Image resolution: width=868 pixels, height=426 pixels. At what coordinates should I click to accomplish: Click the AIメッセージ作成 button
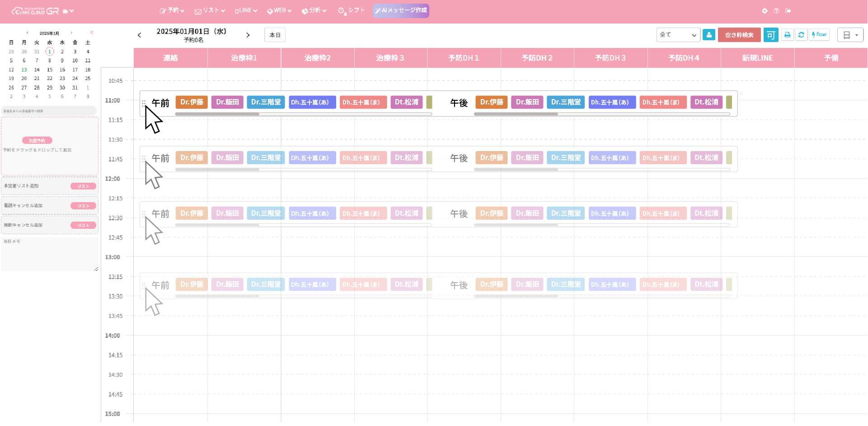point(401,10)
